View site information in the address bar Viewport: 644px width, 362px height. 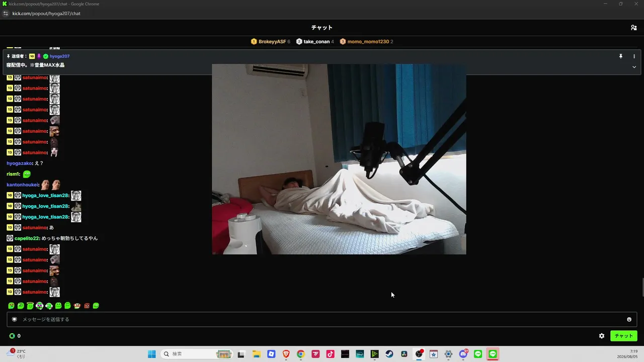pos(6,14)
